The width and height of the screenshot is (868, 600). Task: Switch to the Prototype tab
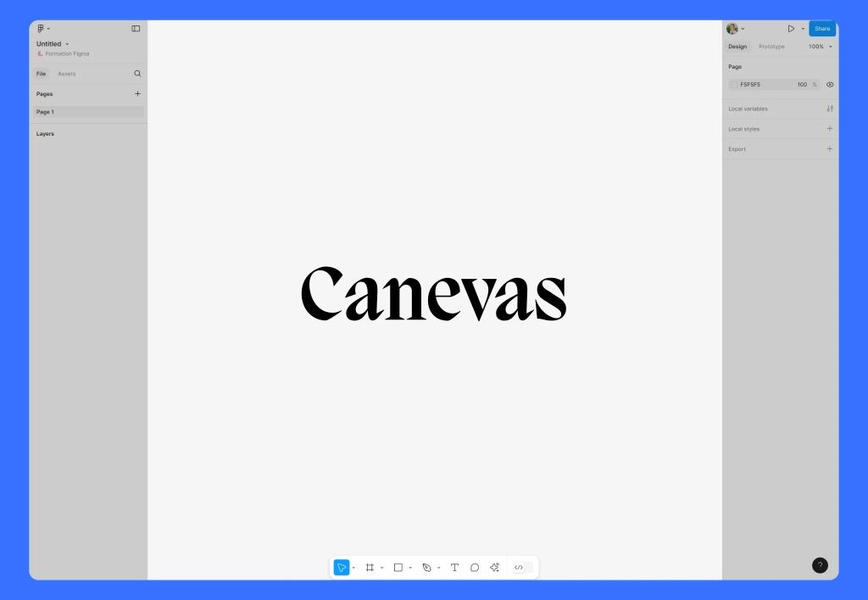pos(771,47)
